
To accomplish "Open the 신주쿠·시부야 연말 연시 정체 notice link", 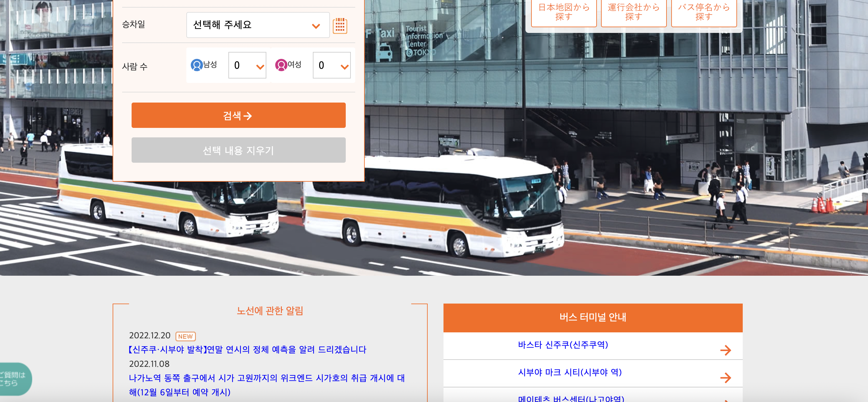I will (x=247, y=350).
